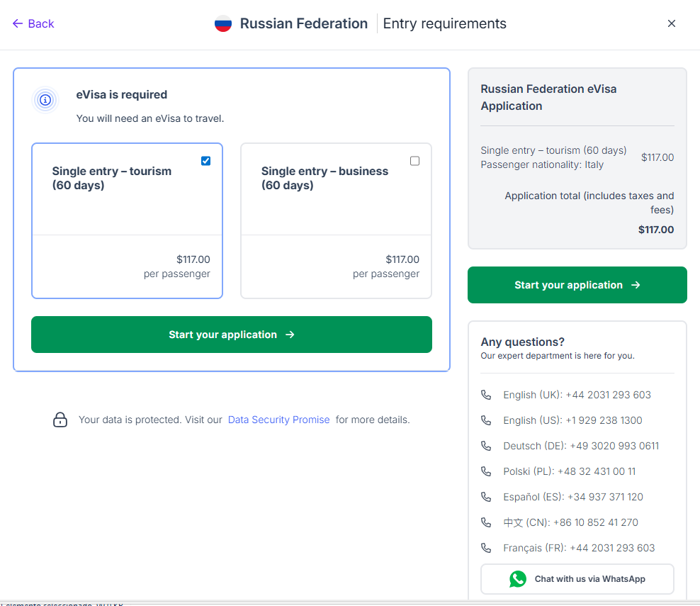Click Passenger nationality: Italy text
Image resolution: width=700 pixels, height=606 pixels.
(x=542, y=164)
